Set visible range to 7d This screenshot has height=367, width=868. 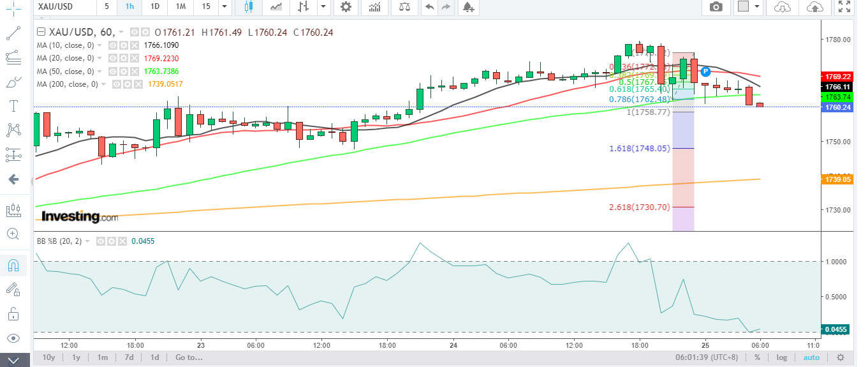pyautogui.click(x=129, y=357)
